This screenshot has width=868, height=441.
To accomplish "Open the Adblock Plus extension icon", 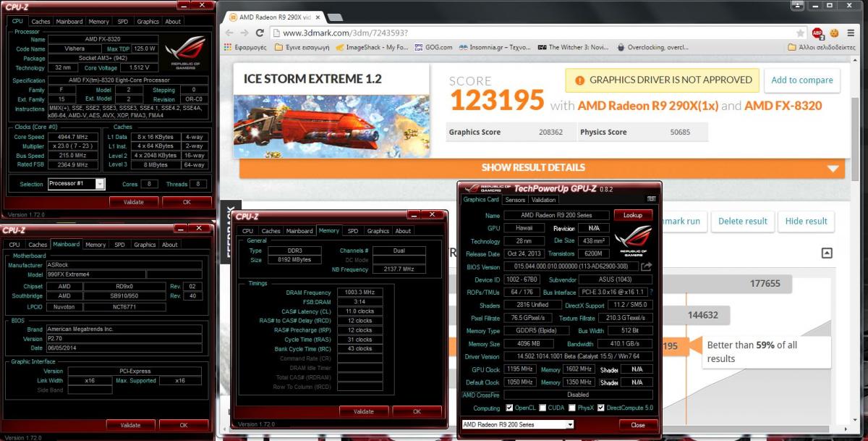I will click(817, 33).
